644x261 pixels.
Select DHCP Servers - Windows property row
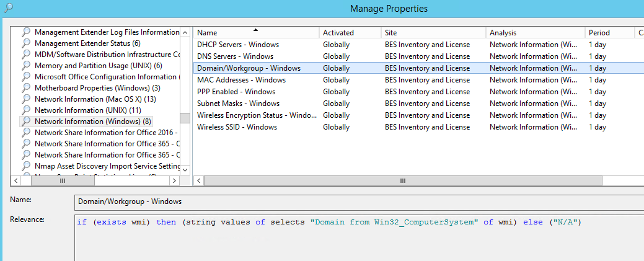pos(238,45)
